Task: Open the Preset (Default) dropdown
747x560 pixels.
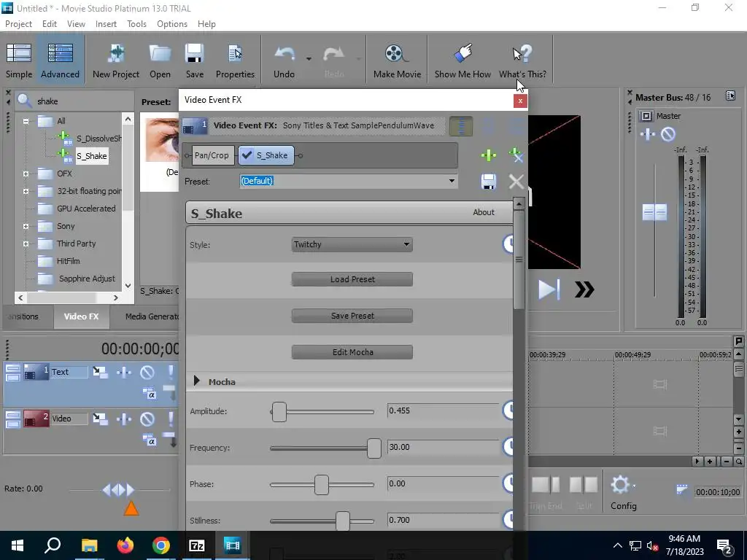Action: click(452, 181)
